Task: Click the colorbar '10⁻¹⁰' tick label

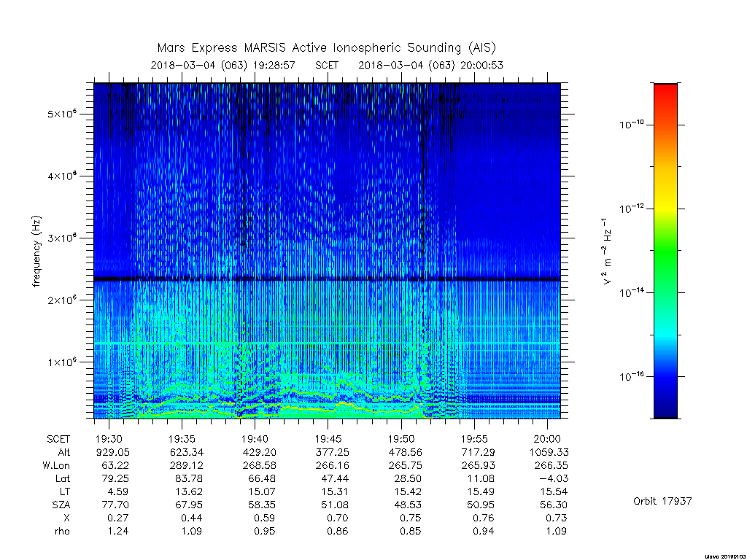Action: 631,125
